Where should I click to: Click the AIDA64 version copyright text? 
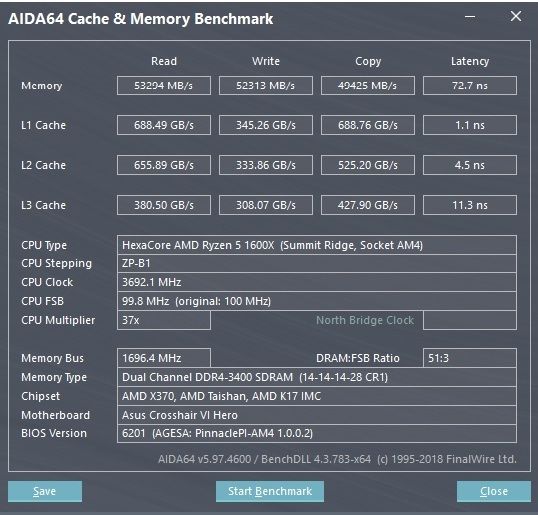click(x=337, y=459)
